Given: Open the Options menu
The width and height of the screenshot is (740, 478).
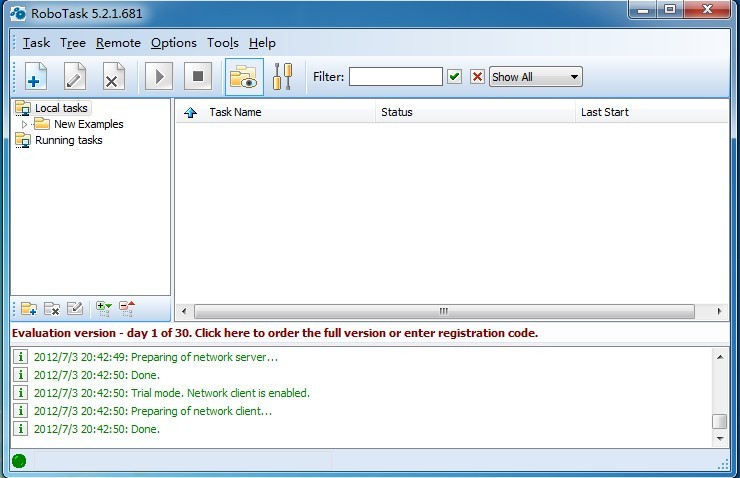Looking at the screenshot, I should [x=173, y=43].
